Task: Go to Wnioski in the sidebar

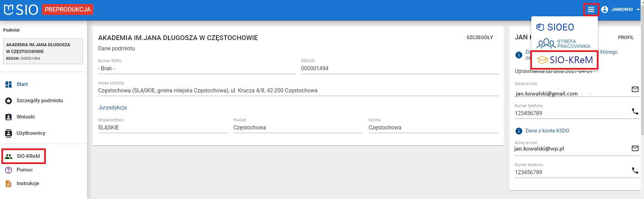Action: (x=25, y=117)
